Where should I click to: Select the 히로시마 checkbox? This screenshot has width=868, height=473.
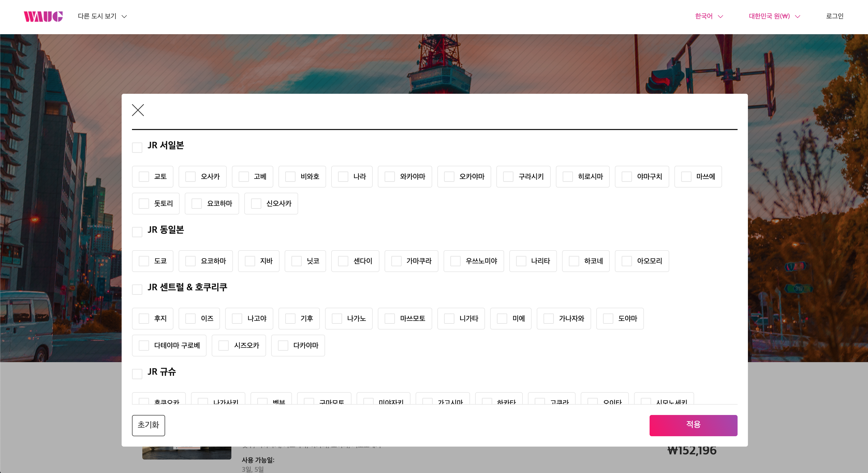pyautogui.click(x=568, y=176)
